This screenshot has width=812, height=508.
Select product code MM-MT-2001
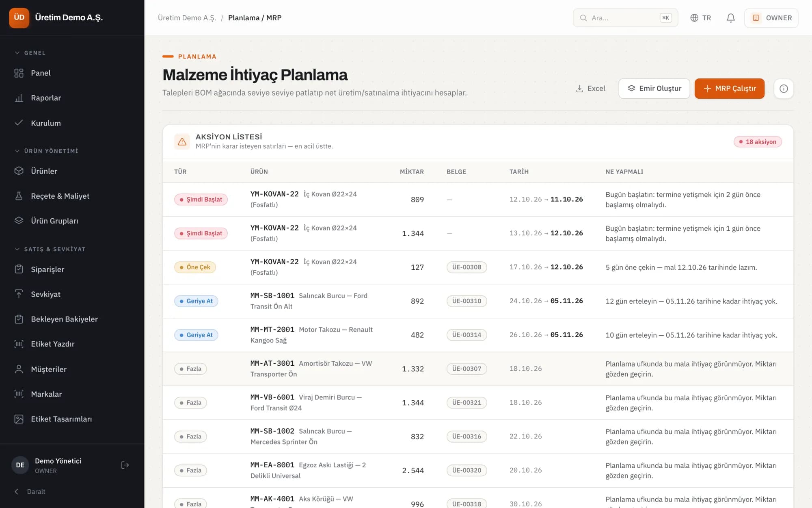coord(272,330)
